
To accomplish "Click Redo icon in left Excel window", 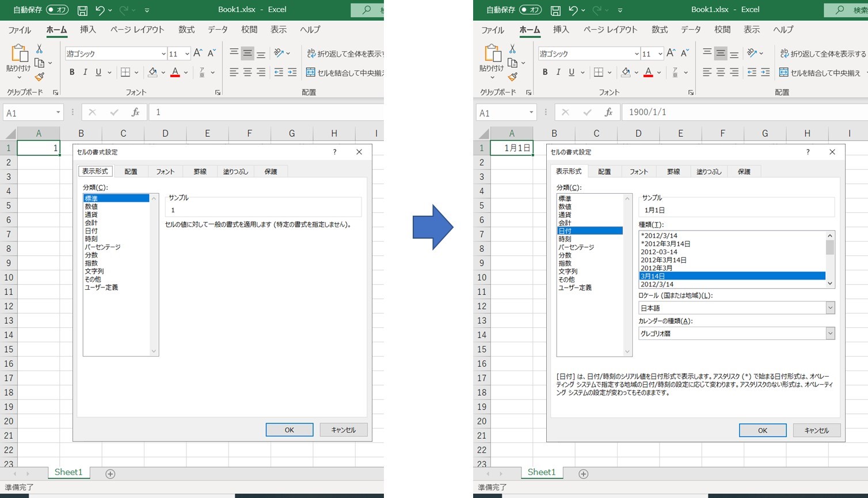I will tap(124, 10).
